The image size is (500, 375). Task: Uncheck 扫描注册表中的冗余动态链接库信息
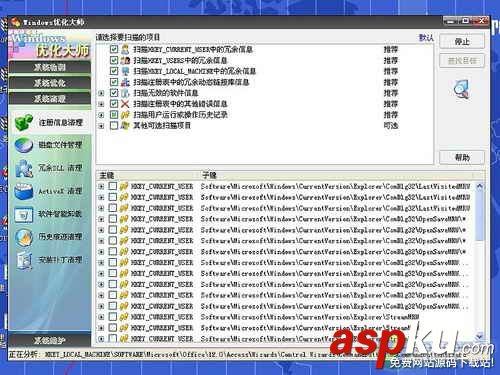[x=114, y=82]
